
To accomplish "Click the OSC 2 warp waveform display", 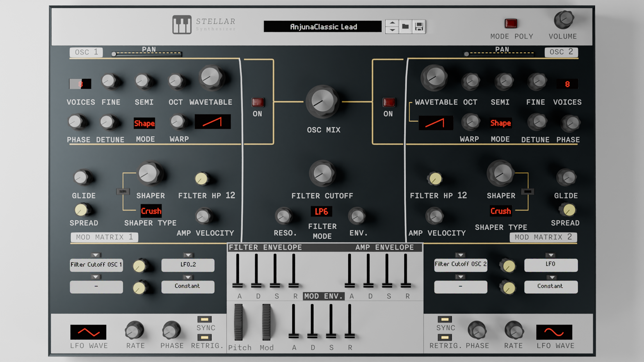I will click(436, 122).
